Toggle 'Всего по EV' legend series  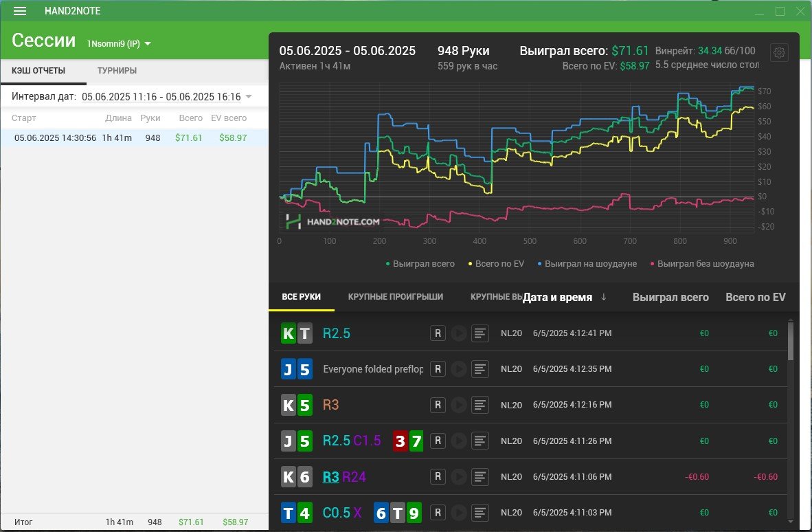pos(496,264)
